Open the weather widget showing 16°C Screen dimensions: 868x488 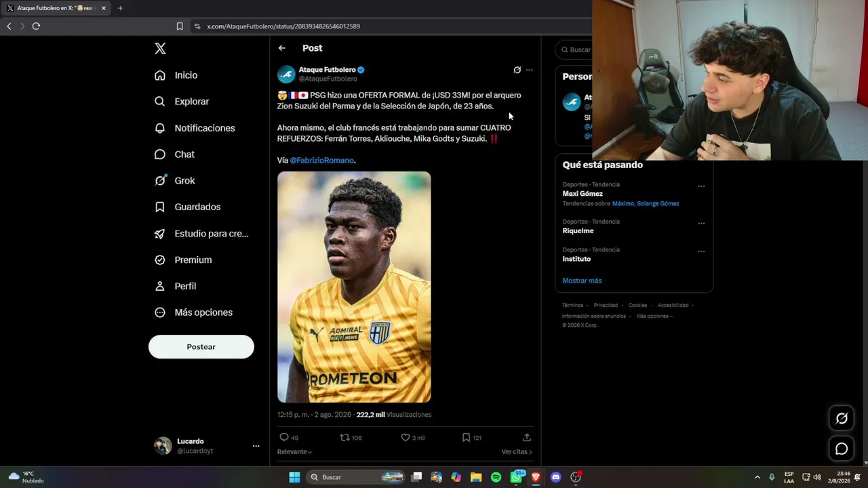tap(26, 477)
